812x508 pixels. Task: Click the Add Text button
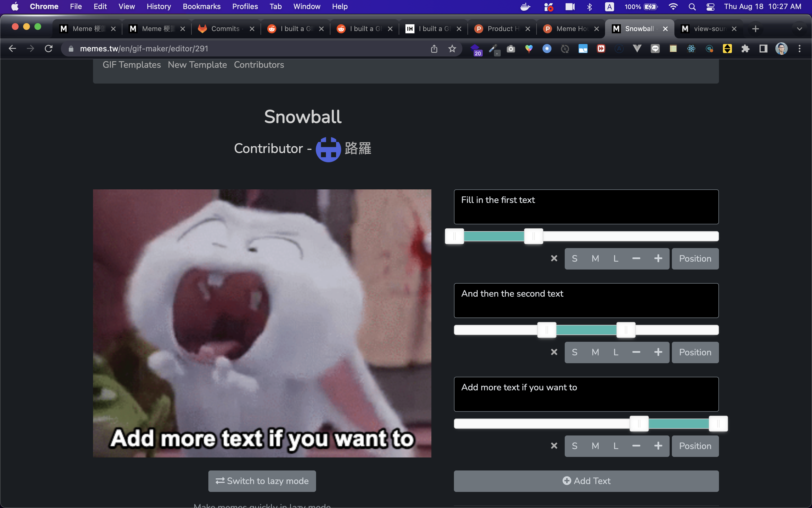[x=586, y=481]
